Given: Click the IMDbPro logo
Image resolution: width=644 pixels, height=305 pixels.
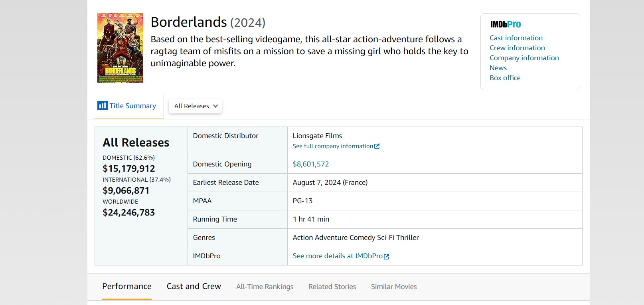Looking at the screenshot, I should click(x=506, y=24).
